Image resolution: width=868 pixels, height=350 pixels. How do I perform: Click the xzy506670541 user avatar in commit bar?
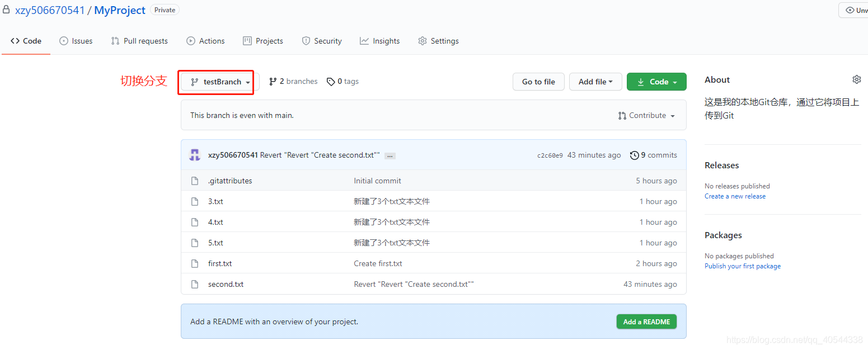195,155
